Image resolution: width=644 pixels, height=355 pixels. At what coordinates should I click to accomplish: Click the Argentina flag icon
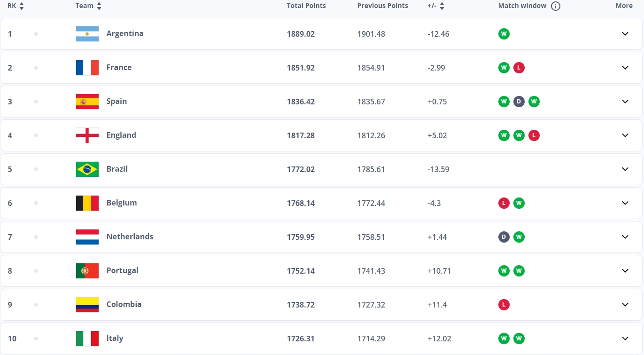tap(87, 34)
